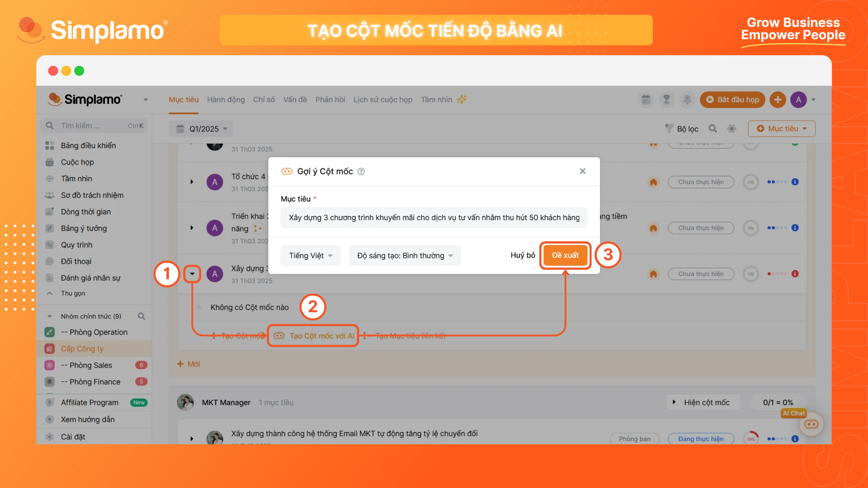
Task: Click the notification bell icon
Action: 687,100
